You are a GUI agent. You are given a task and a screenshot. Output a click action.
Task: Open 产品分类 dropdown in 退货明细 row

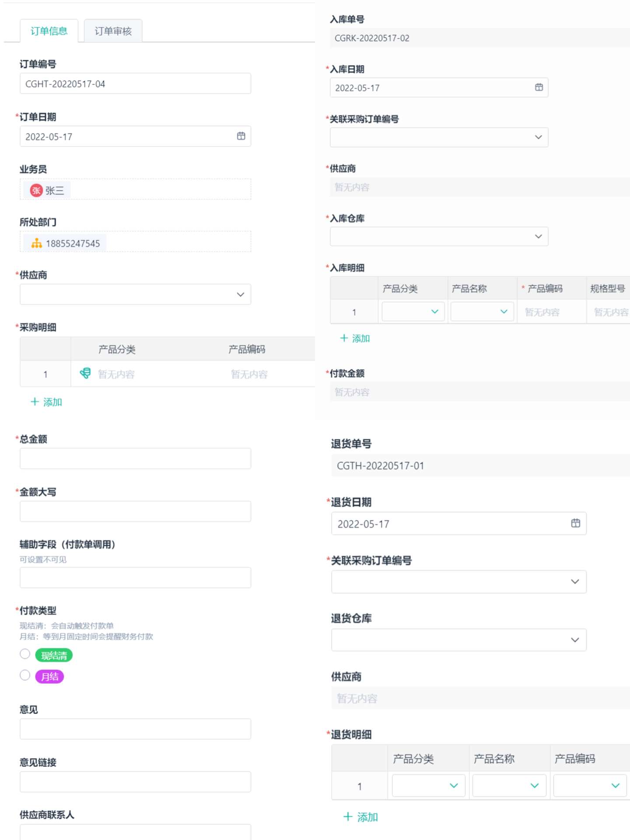[428, 786]
